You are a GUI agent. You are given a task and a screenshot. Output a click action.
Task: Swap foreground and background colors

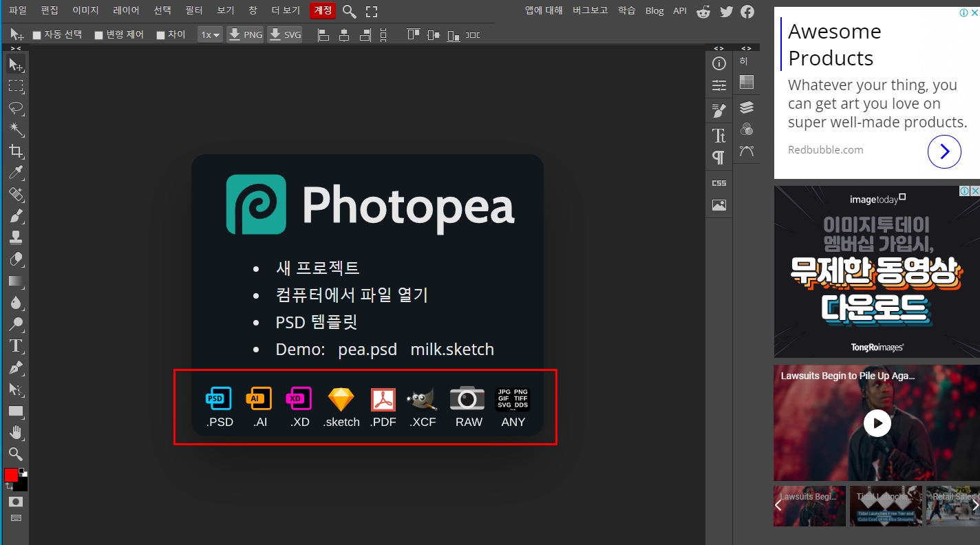click(x=9, y=486)
